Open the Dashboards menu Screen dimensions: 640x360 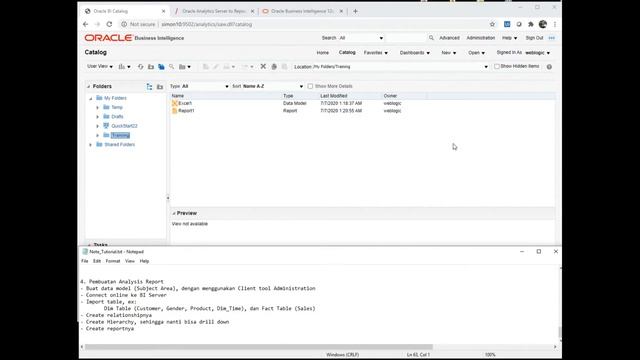pos(414,53)
